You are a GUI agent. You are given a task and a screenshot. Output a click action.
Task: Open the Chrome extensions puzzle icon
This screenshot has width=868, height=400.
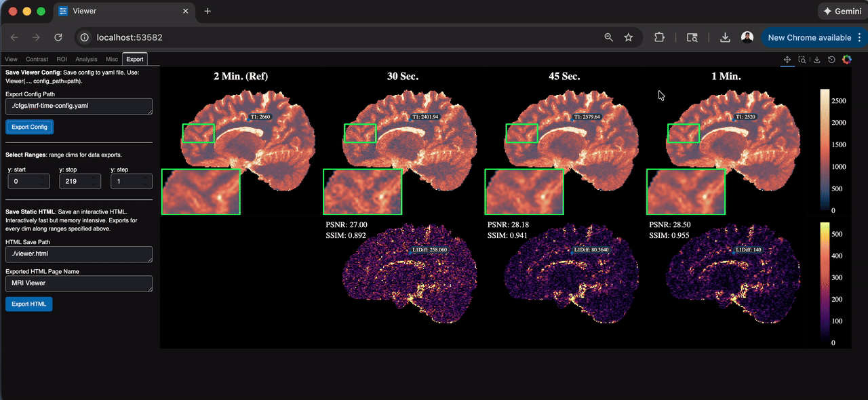point(659,38)
